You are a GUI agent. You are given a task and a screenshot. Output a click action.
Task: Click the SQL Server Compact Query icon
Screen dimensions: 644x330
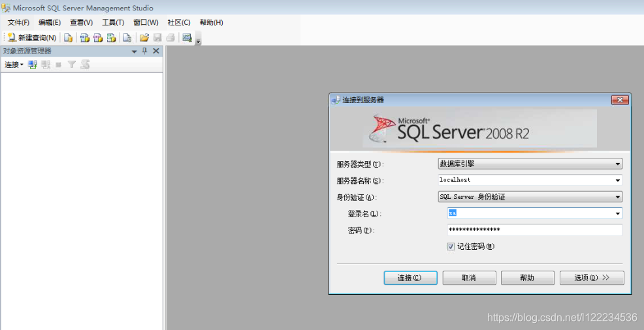point(127,38)
